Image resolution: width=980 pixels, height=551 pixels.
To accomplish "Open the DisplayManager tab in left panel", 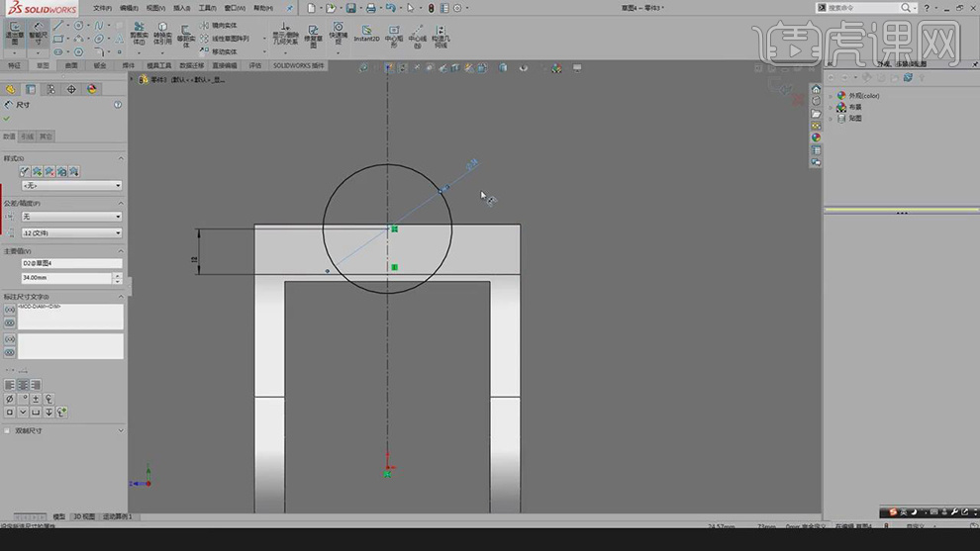I will (92, 89).
